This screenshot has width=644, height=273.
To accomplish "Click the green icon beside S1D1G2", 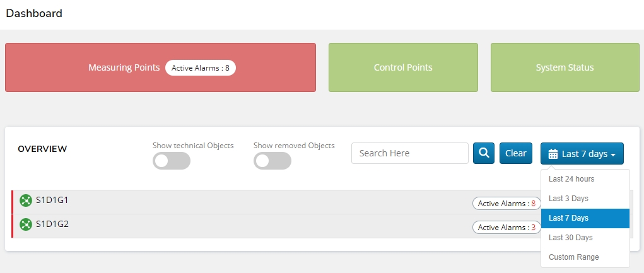I will point(26,224).
